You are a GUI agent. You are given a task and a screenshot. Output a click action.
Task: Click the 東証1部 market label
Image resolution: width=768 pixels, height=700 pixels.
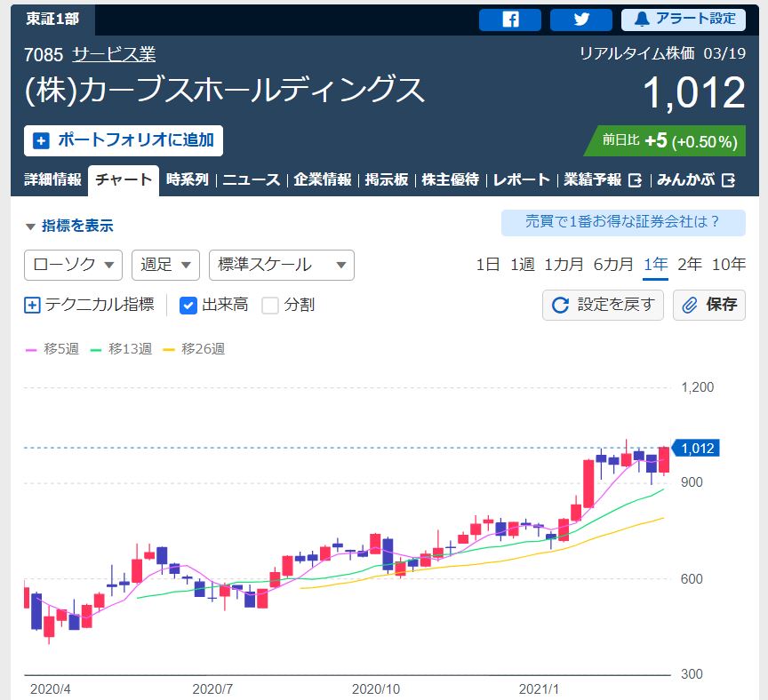coord(52,19)
